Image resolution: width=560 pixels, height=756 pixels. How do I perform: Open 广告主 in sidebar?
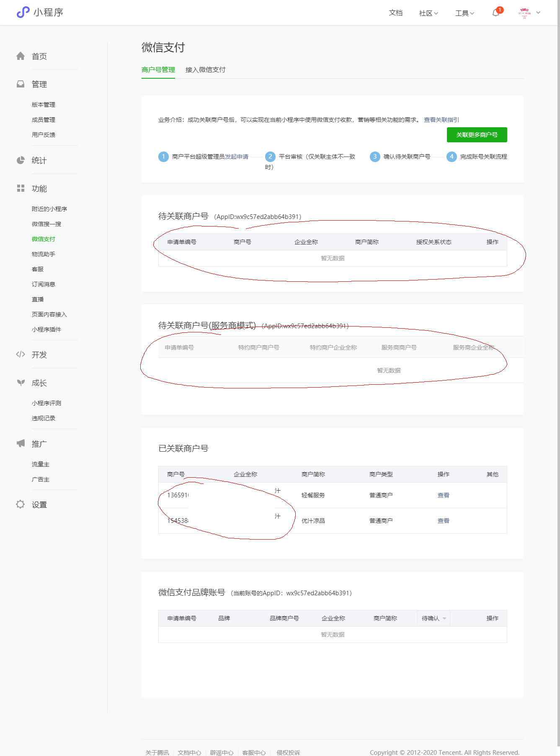(x=41, y=479)
